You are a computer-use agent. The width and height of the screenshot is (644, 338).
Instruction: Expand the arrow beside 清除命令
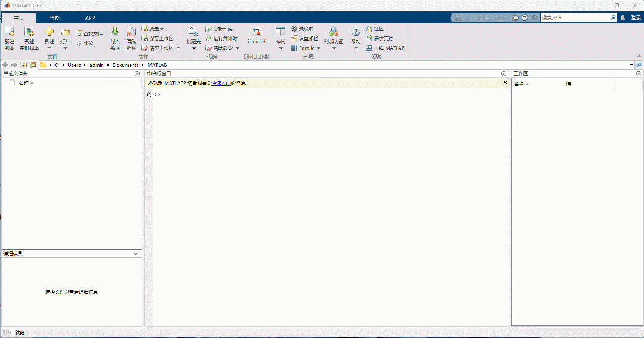tap(238, 48)
